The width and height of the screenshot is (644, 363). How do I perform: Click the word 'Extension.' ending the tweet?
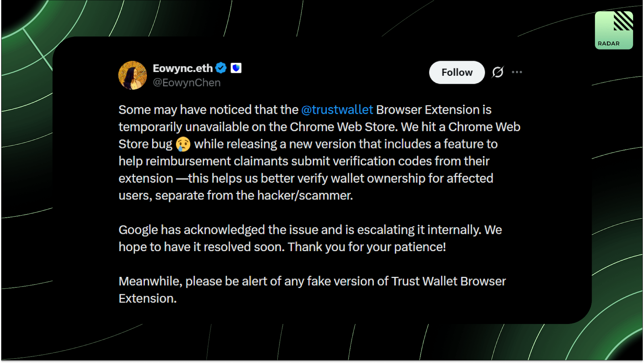148,298
